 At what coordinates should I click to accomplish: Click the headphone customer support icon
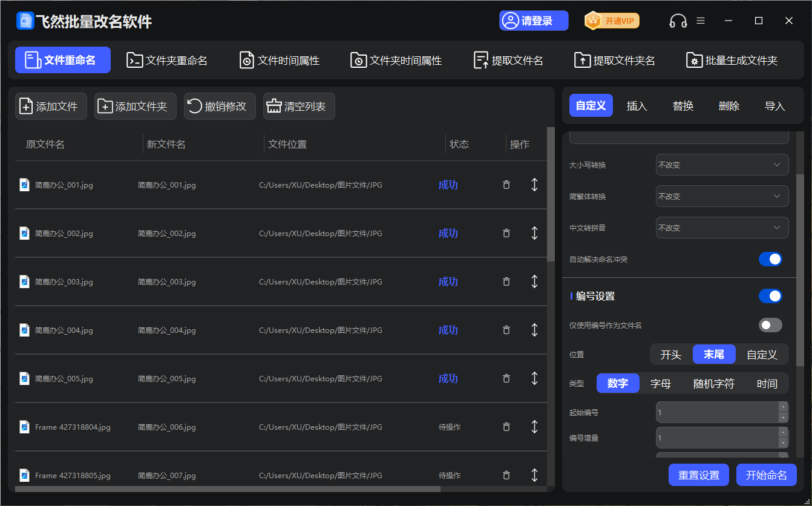[x=678, y=21]
